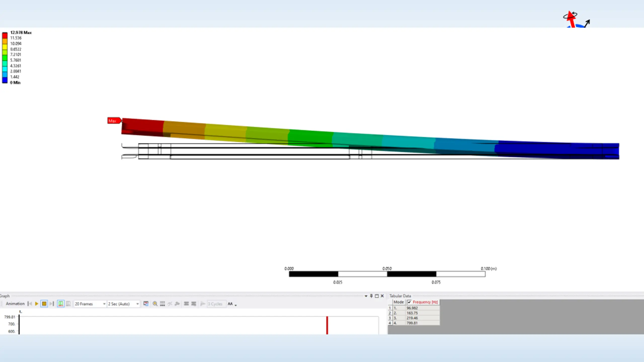Select distributed animation mode icon
Viewport: 644px width, 362px height.
(x=61, y=304)
